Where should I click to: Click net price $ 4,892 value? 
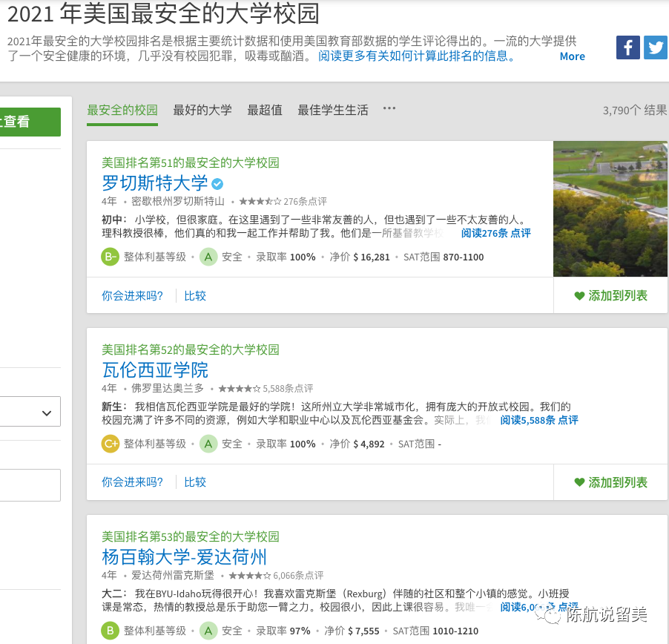tap(369, 444)
